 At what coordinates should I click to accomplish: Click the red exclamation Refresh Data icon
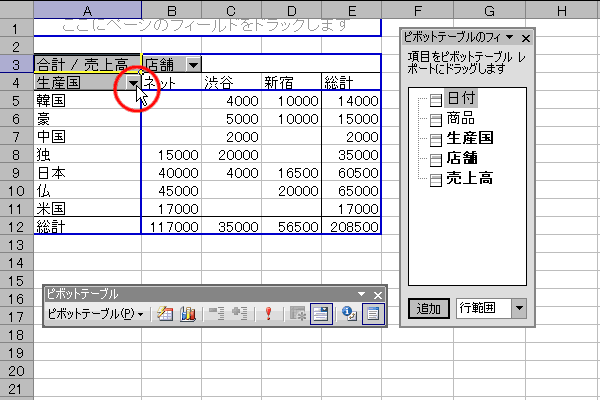click(269, 313)
